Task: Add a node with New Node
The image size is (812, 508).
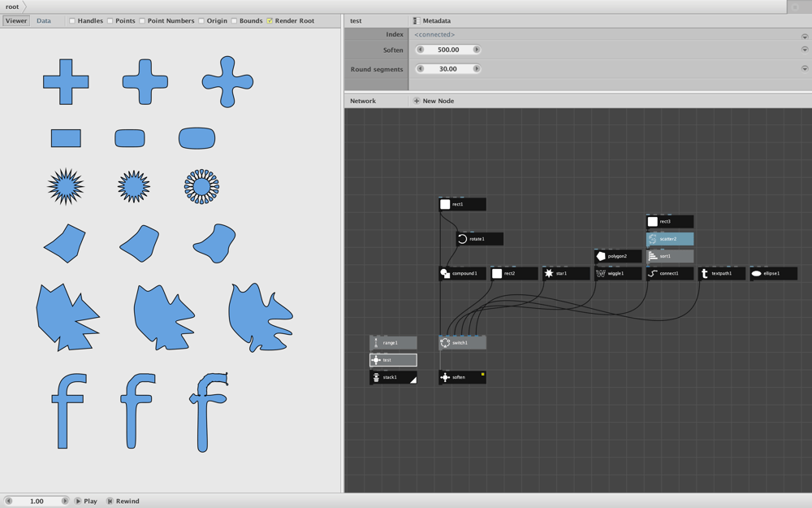Action: (x=434, y=101)
